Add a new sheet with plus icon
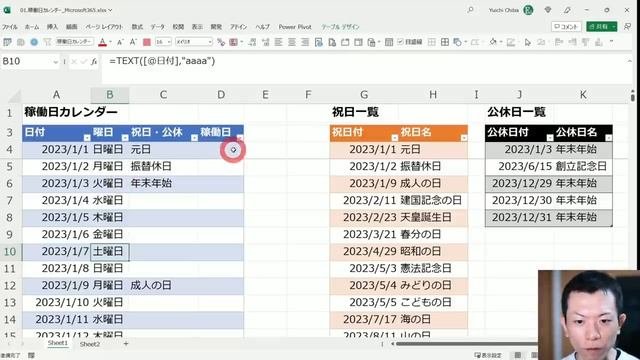This screenshot has width=640, height=360. pyautogui.click(x=126, y=344)
